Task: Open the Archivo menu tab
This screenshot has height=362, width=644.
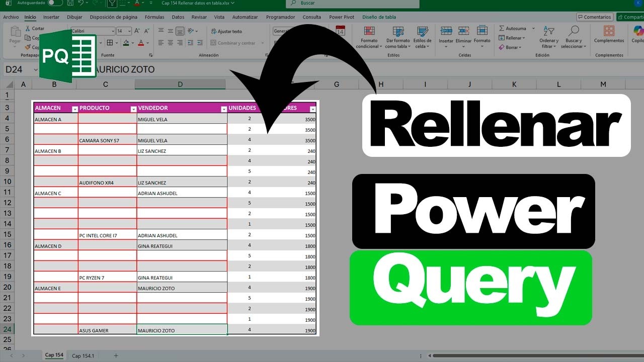Action: coord(11,17)
